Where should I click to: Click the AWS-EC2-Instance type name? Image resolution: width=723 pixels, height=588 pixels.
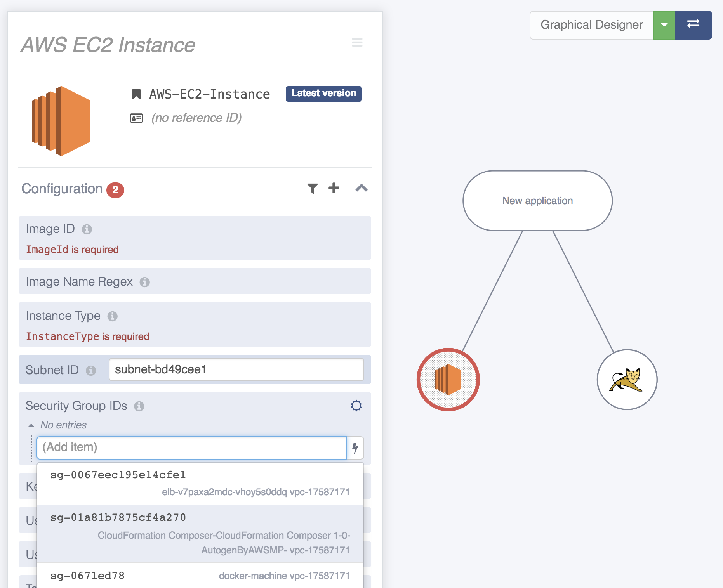(210, 94)
